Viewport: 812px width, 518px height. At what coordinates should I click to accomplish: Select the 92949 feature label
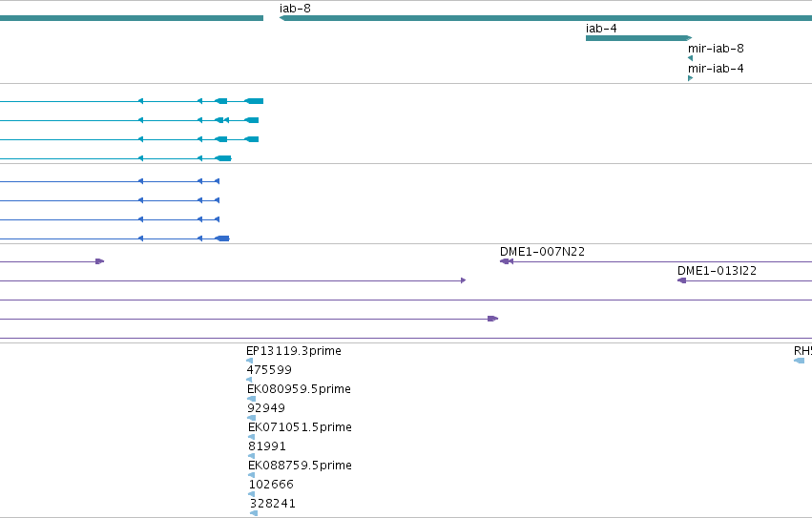(266, 408)
